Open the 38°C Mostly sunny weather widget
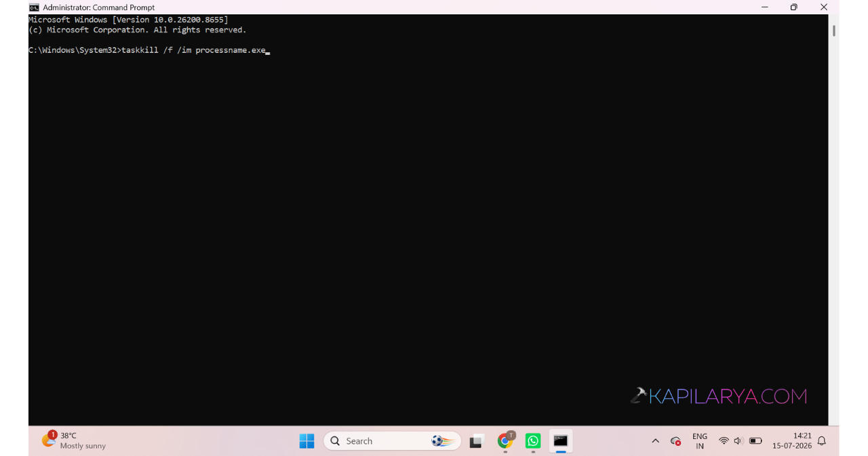Viewport: 868px width, 456px height. [73, 440]
